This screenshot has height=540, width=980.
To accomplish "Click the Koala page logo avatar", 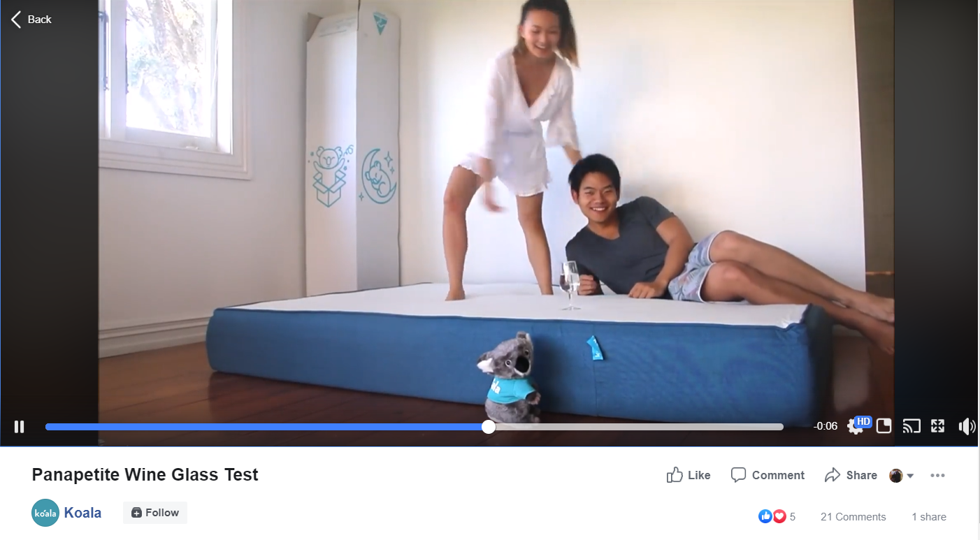I will (45, 513).
